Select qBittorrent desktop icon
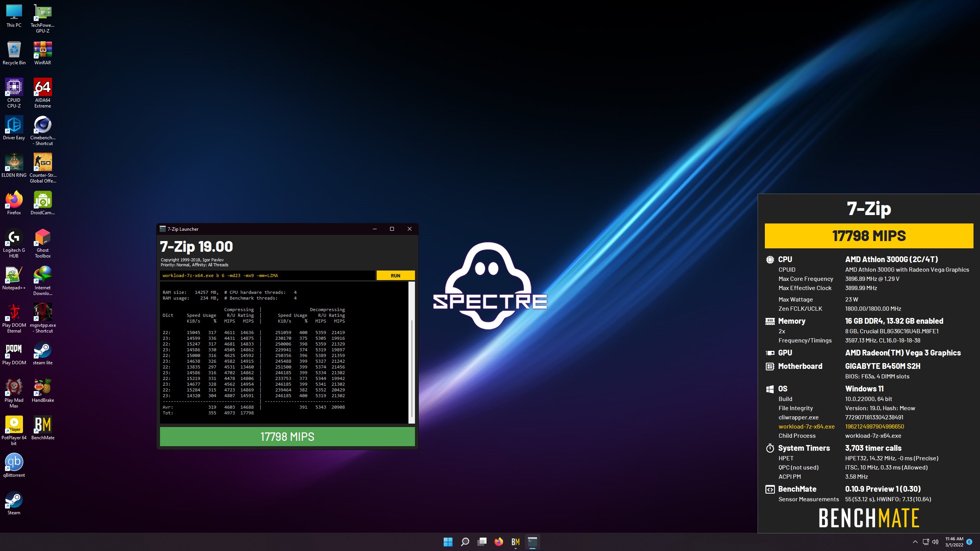The width and height of the screenshot is (980, 551). pyautogui.click(x=14, y=466)
